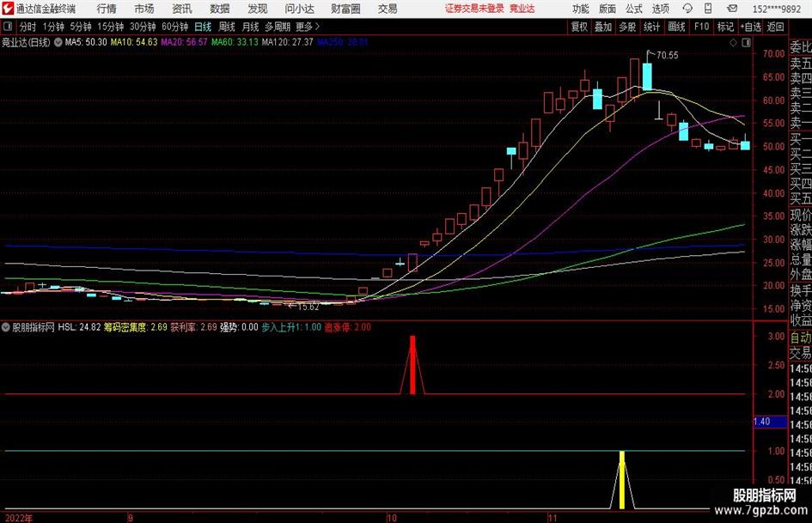This screenshot has width=812, height=523.
Task: Click the 多股 multi-stock button
Action: click(x=627, y=27)
